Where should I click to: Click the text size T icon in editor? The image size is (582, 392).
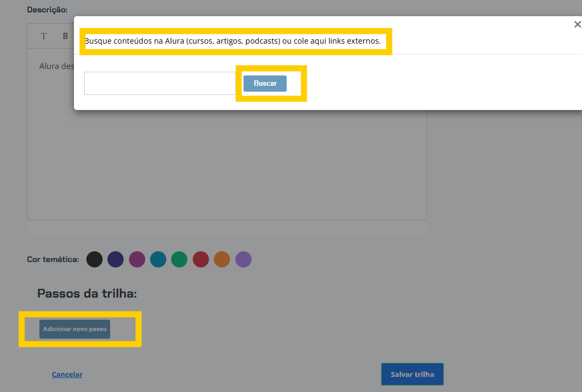pos(44,36)
